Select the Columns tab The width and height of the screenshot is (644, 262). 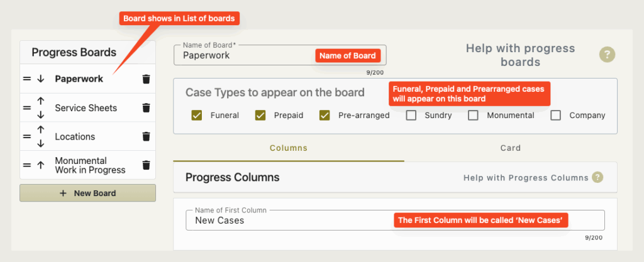(288, 148)
